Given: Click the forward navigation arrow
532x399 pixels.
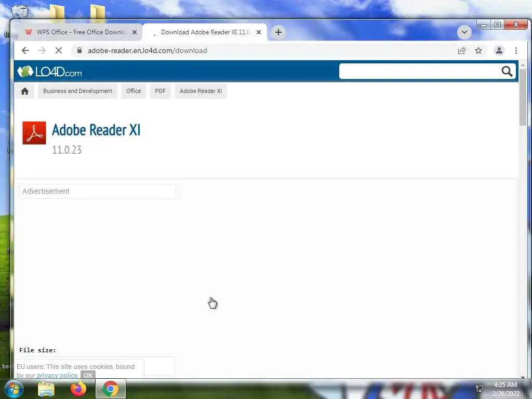Looking at the screenshot, I should click(x=42, y=50).
